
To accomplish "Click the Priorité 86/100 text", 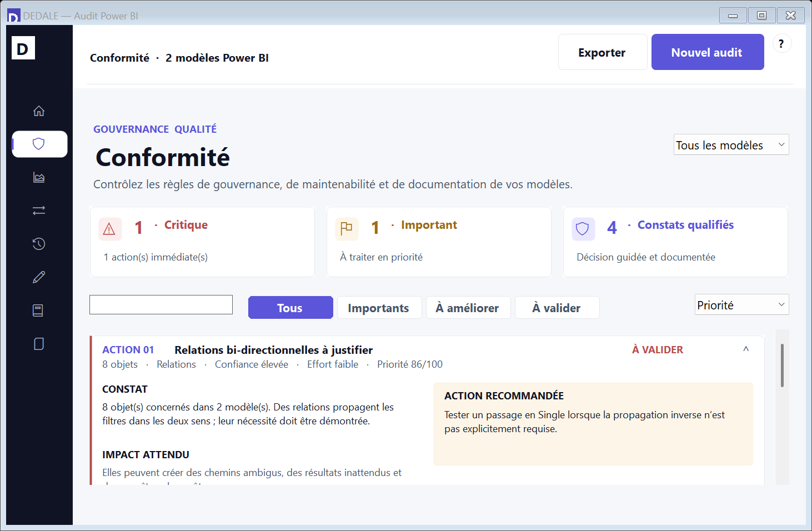I will 410,364.
